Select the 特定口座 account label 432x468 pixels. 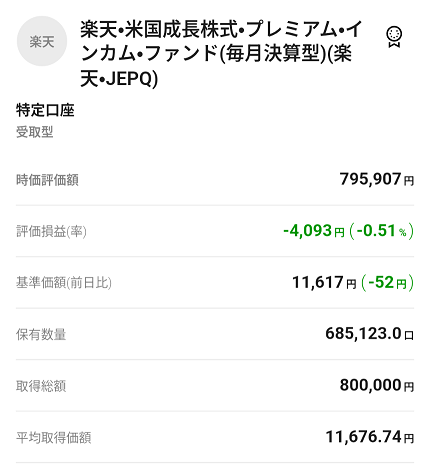click(45, 110)
